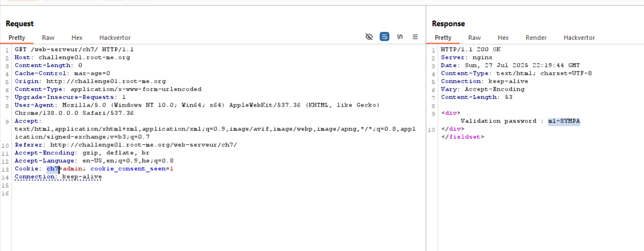
Task: Open the Request Hackvertor tab
Action: point(115,38)
